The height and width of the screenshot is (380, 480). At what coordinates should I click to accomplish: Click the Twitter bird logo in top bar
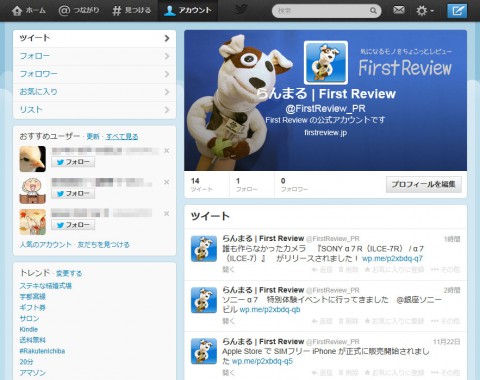pyautogui.click(x=241, y=10)
